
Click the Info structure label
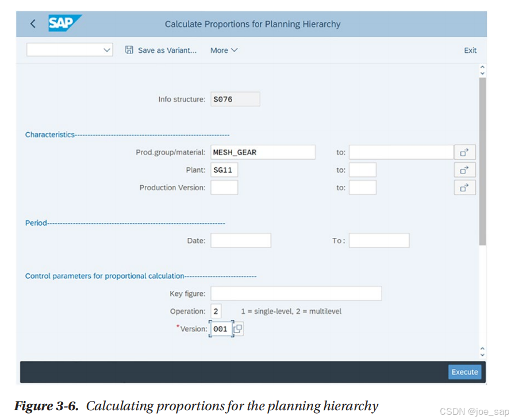pyautogui.click(x=182, y=99)
